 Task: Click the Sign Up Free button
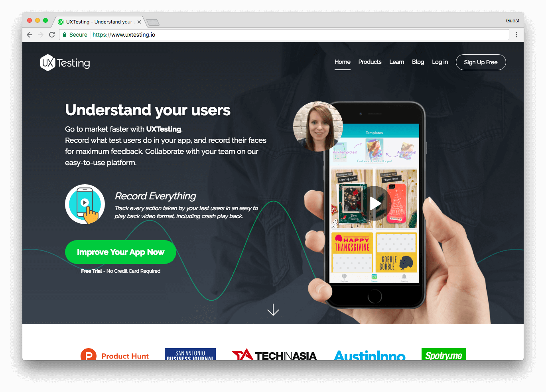pos(481,62)
